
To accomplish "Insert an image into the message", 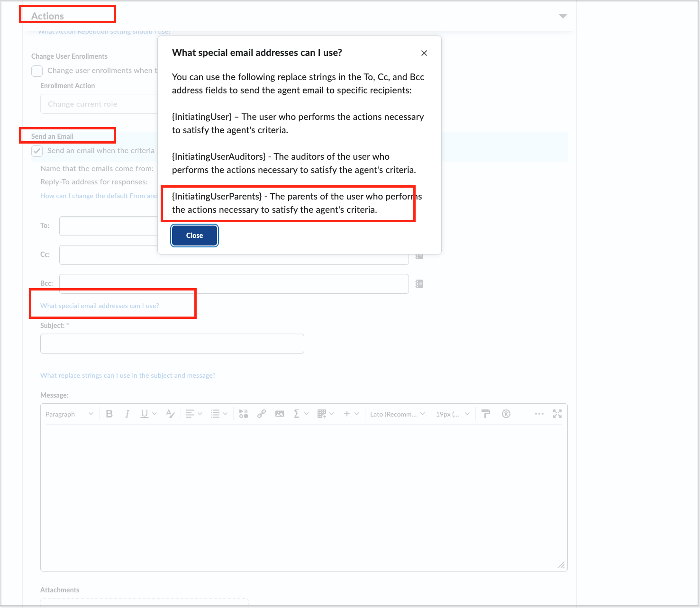I will click(x=280, y=413).
